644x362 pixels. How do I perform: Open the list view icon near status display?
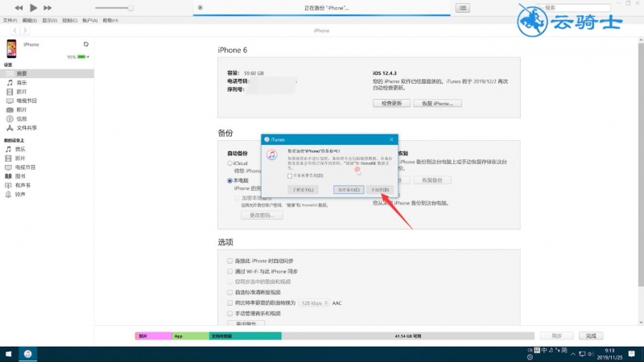click(462, 8)
